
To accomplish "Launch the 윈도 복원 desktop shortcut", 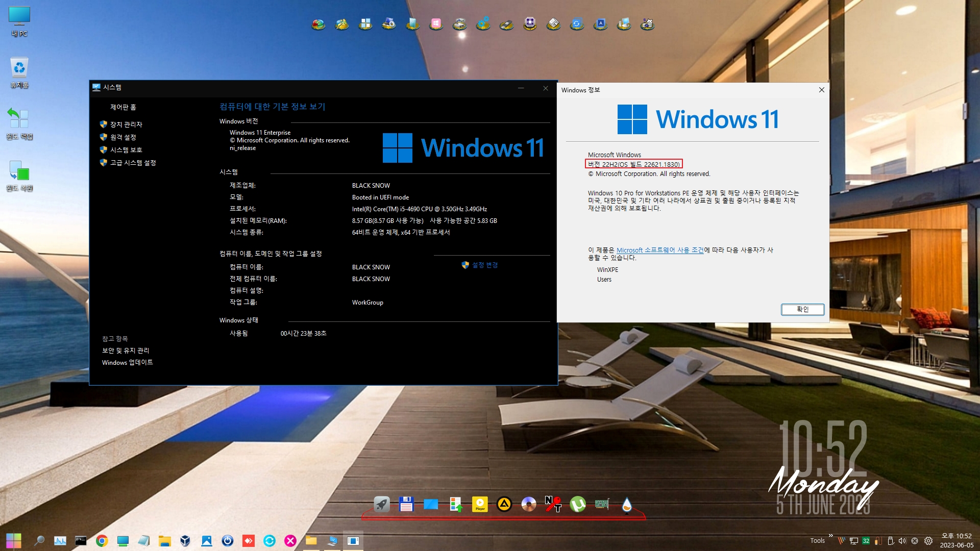I will [x=19, y=176].
